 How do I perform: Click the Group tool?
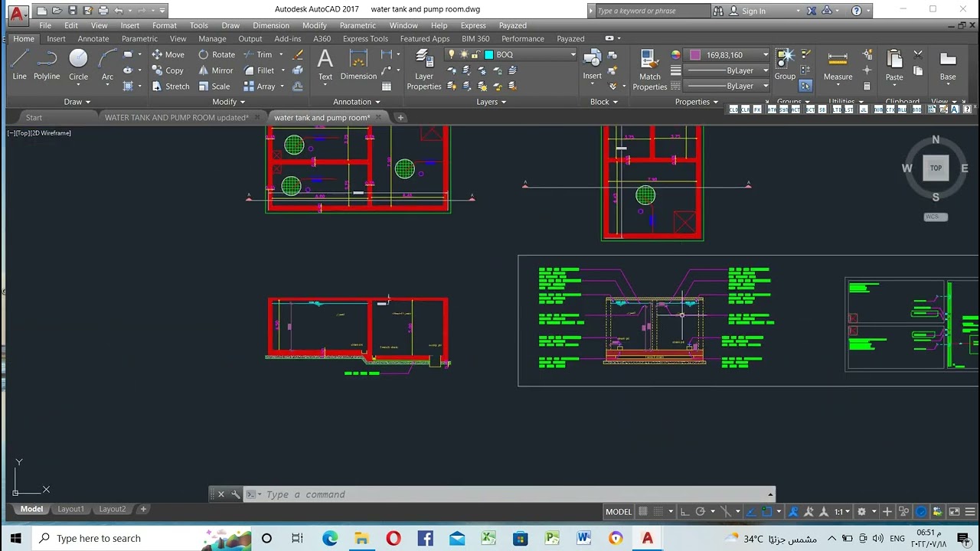(x=785, y=64)
